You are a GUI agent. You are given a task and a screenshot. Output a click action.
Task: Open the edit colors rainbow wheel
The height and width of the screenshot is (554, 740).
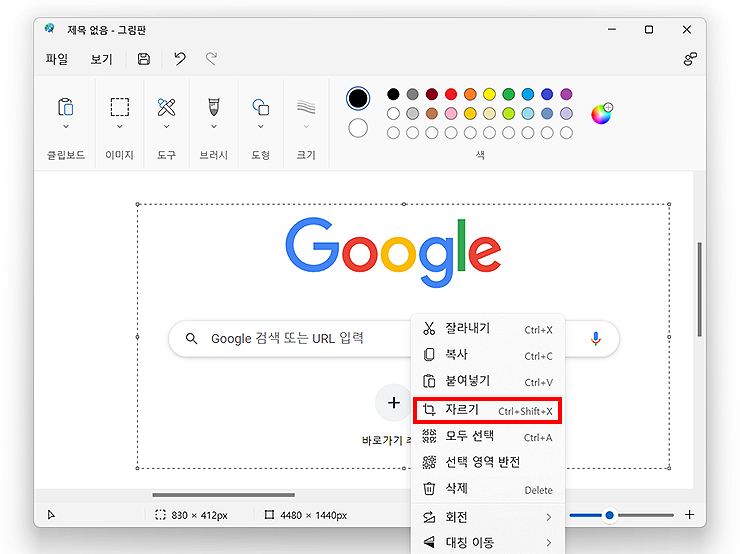602,114
